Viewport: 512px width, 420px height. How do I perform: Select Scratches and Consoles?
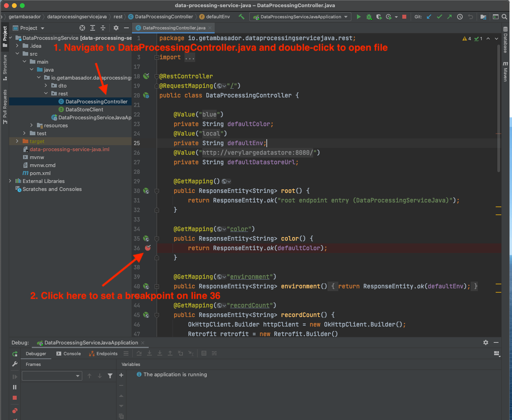(52, 189)
